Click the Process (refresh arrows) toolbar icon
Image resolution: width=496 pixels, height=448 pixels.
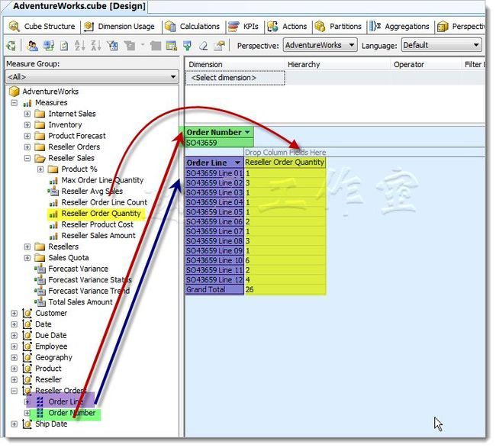tap(11, 46)
